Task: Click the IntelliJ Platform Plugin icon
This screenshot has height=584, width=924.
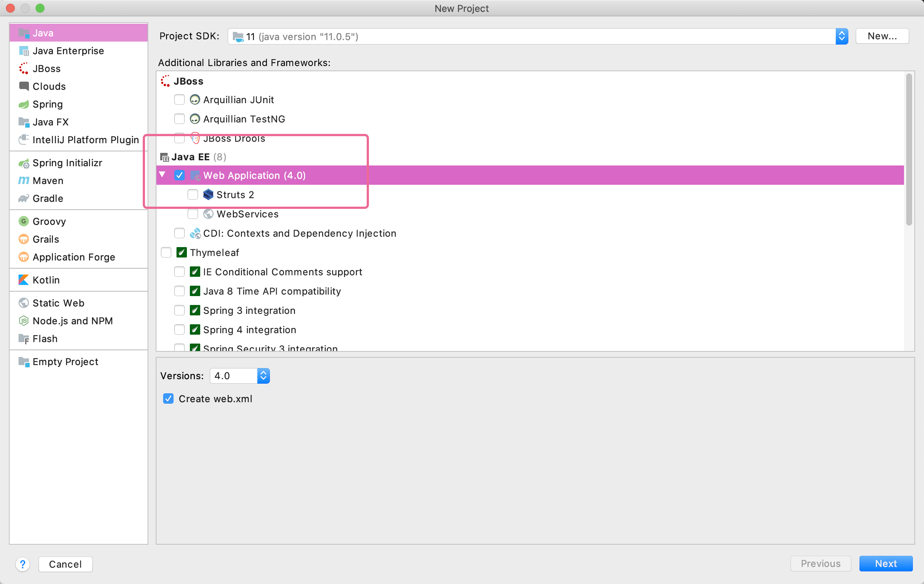Action: 24,140
